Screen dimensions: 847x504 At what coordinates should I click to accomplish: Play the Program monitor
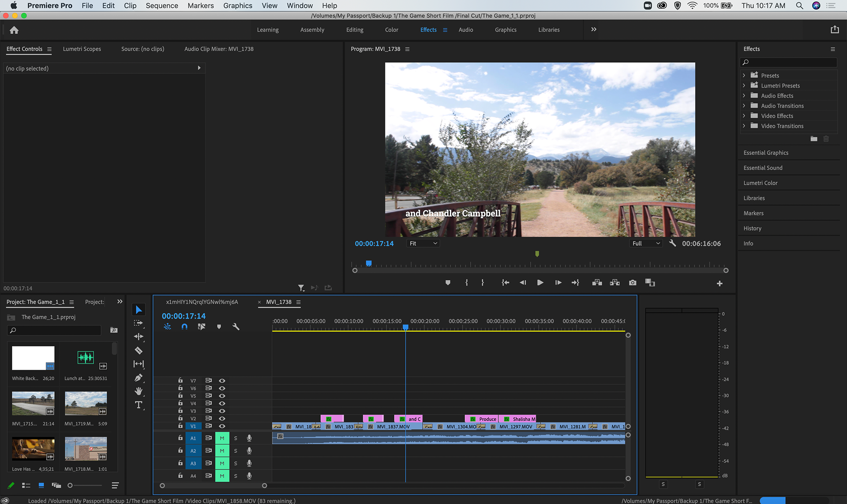point(540,283)
